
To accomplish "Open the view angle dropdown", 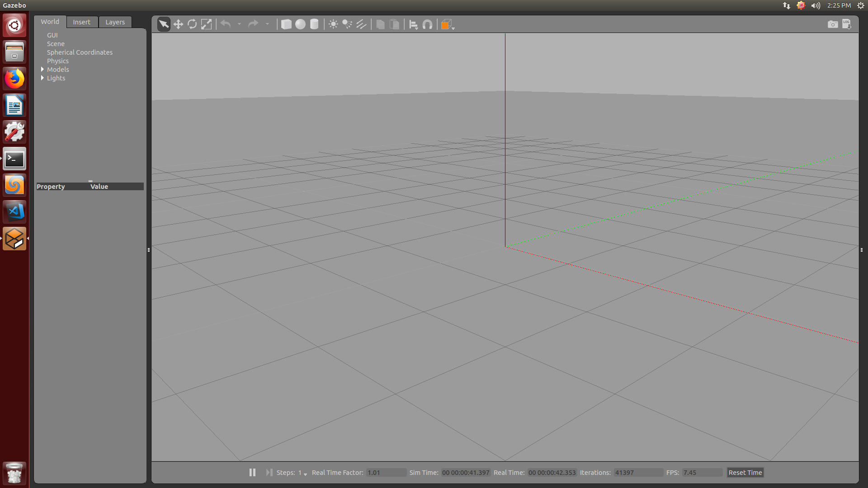I will click(x=448, y=24).
